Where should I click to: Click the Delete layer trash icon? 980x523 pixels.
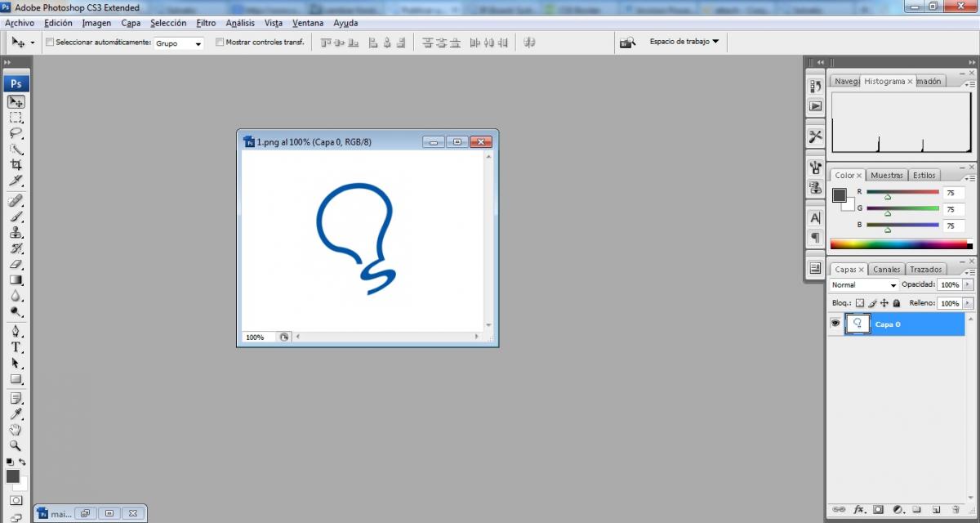pos(956,509)
